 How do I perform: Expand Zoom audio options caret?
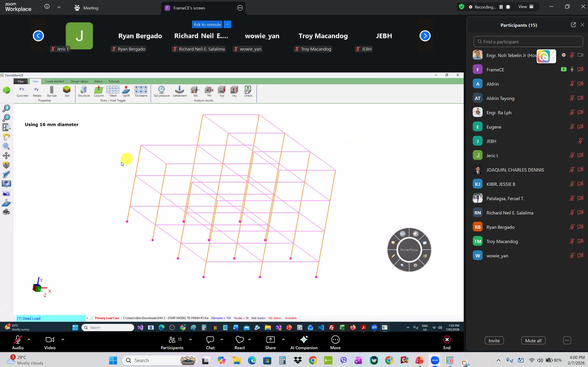(29, 339)
